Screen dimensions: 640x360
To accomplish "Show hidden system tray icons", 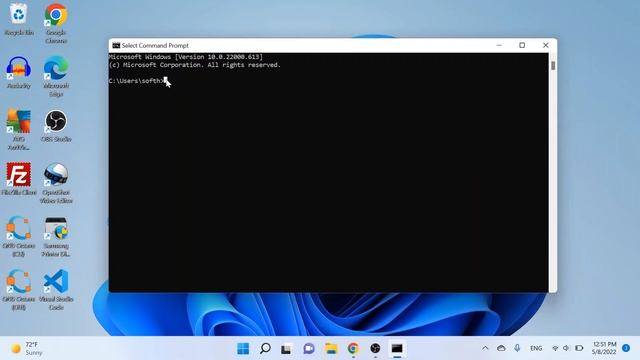I will point(485,348).
